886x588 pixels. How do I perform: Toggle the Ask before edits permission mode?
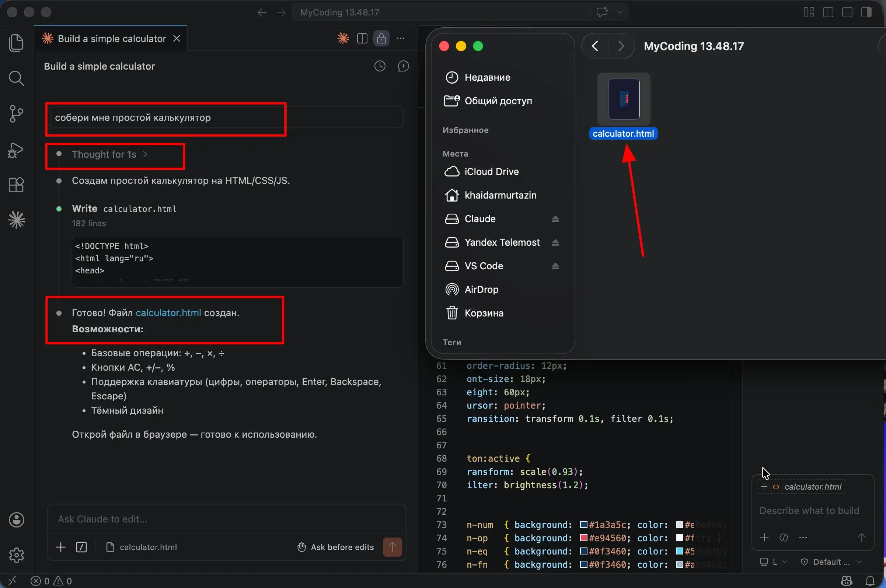[x=335, y=547]
